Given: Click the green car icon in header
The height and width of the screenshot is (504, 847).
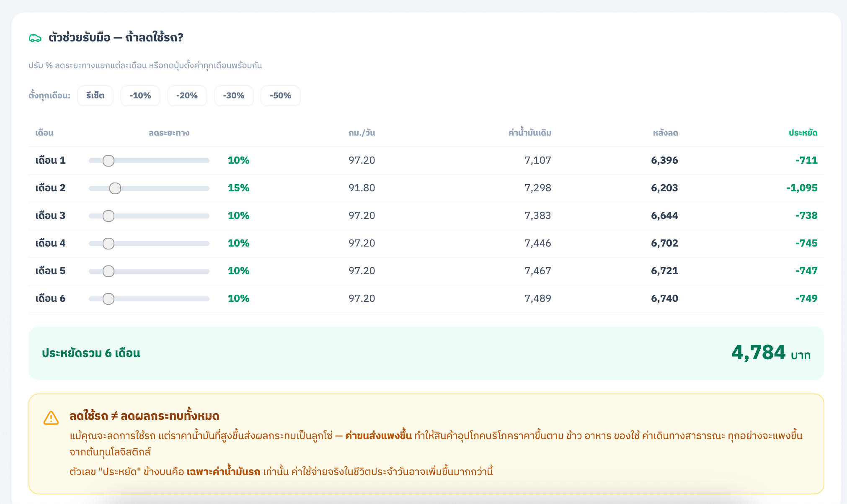Looking at the screenshot, I should point(35,38).
